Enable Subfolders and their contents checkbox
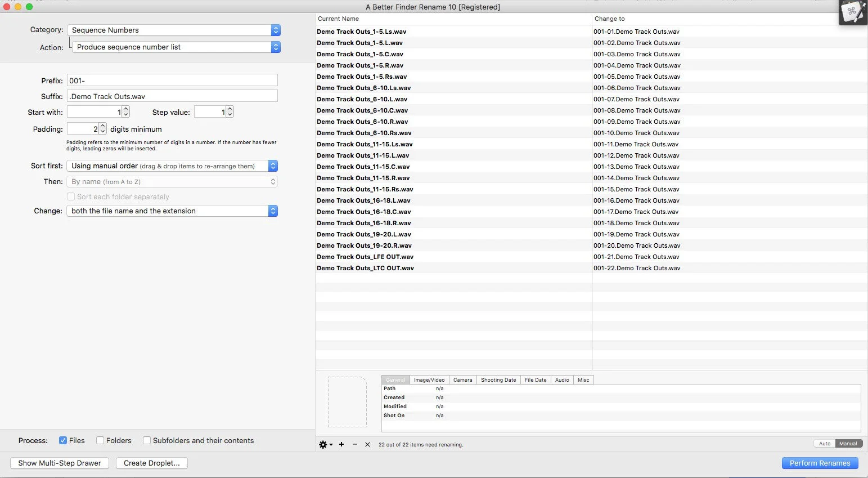Screen dimensions: 868x478 click(147, 440)
